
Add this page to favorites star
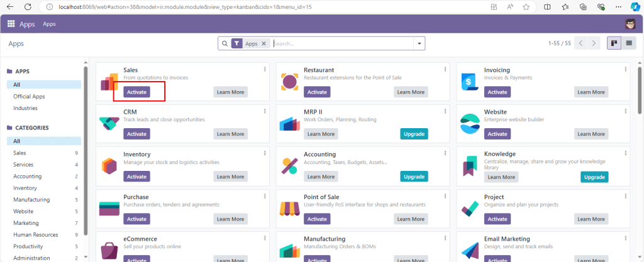tap(526, 7)
